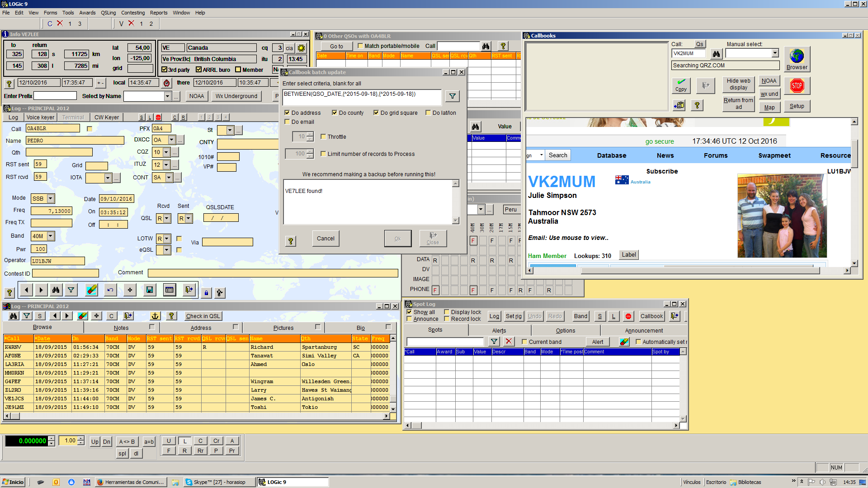Screen dimensions: 868x488
Task: Click the select criteria text field
Action: click(362, 97)
